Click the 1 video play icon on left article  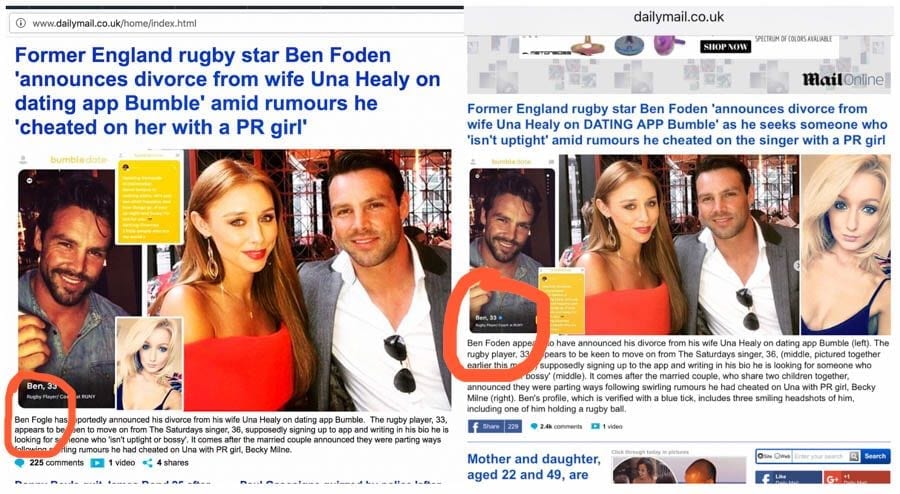(x=98, y=462)
